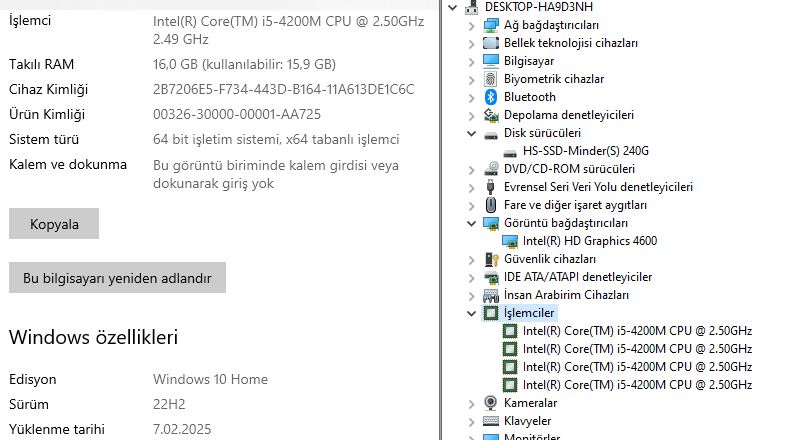
Task: Expand the Ağ bağdaştırıcıları node
Action: (471, 26)
